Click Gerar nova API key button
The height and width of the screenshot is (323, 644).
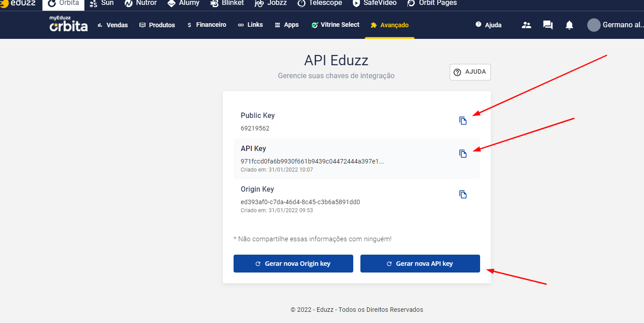click(420, 264)
